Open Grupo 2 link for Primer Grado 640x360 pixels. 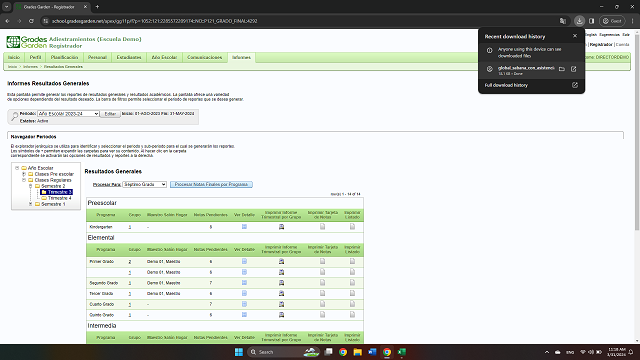[130, 262]
